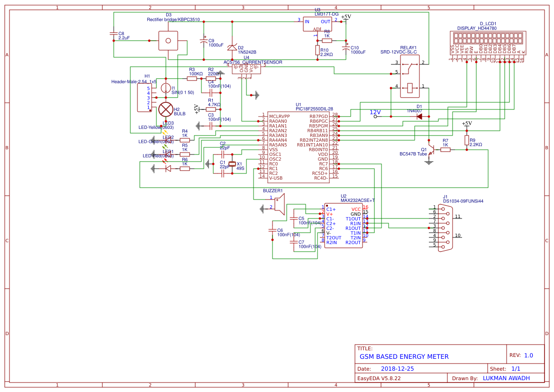The width and height of the screenshot is (554, 392).
Task: Select the LED-Yellow(0603) label
Action: pos(156,128)
